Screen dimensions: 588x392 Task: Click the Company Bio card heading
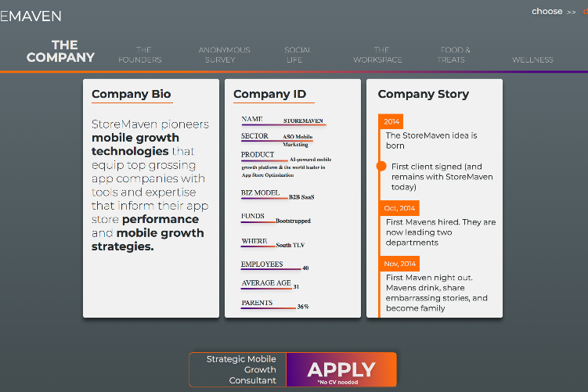(x=132, y=94)
